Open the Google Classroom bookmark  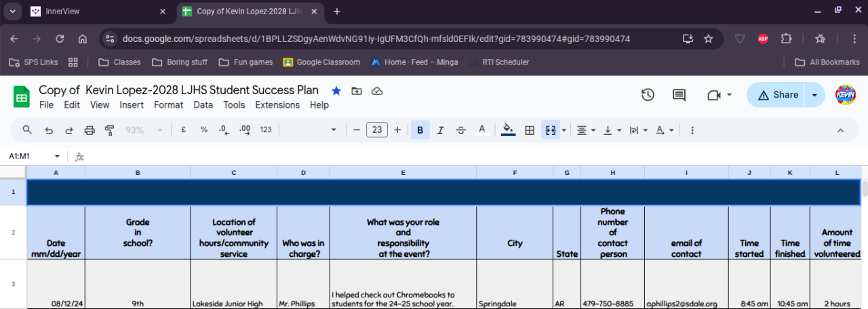[321, 62]
